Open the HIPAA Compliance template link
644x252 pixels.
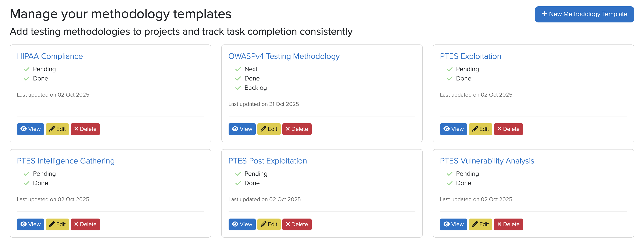tap(50, 56)
